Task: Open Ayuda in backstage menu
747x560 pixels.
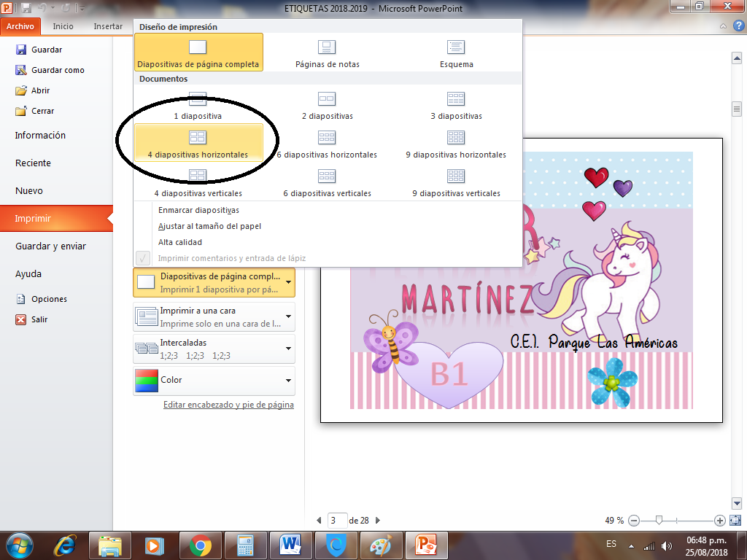Action: coord(28,274)
